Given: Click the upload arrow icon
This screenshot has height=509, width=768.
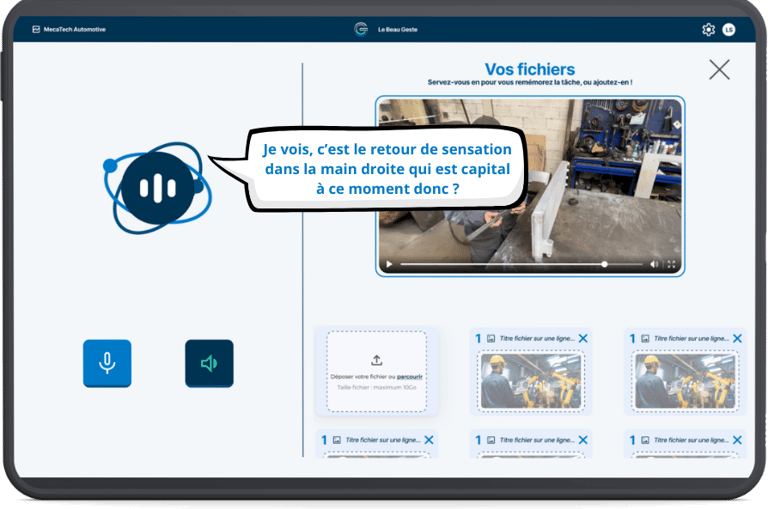Looking at the screenshot, I should point(376,360).
